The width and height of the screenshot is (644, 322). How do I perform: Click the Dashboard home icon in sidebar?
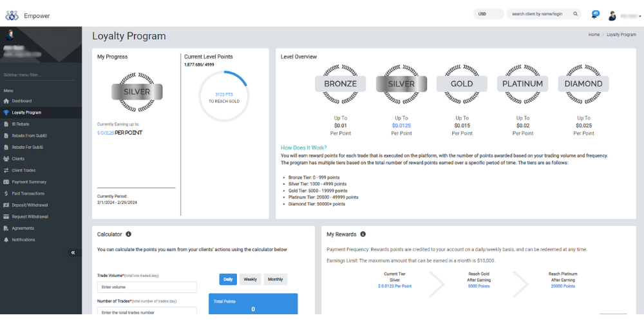click(x=6, y=101)
